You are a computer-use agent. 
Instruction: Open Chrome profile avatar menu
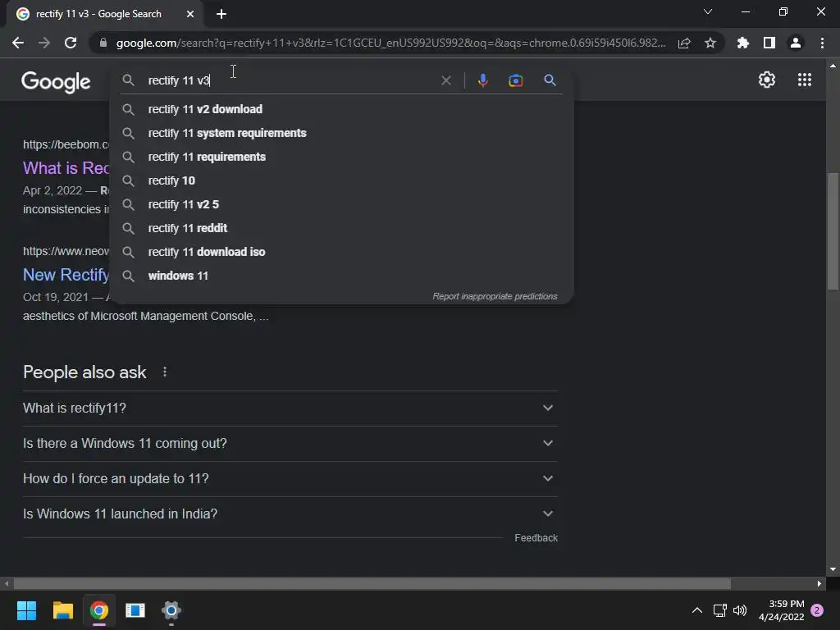click(x=796, y=43)
